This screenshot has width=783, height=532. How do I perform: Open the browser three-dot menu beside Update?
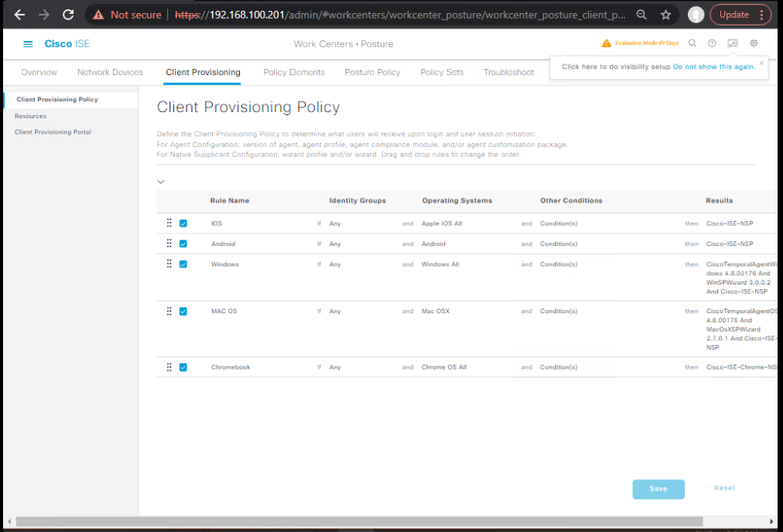(761, 15)
